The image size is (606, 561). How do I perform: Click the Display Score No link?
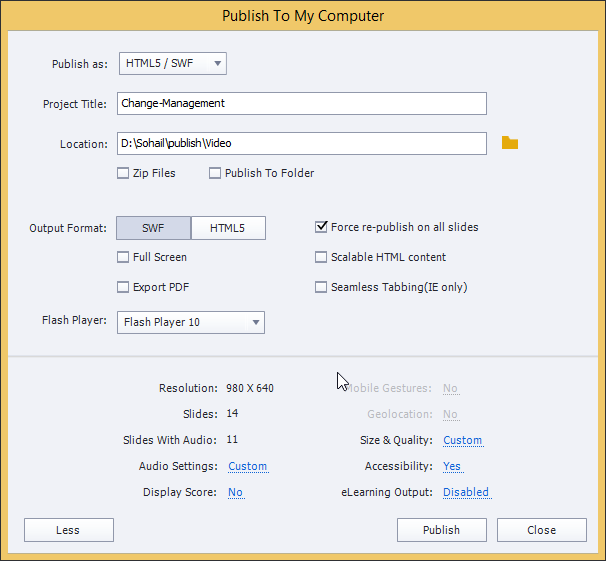coord(235,492)
